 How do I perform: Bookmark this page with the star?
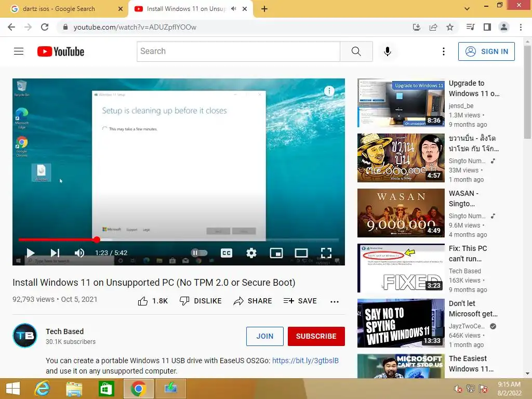coord(450,27)
